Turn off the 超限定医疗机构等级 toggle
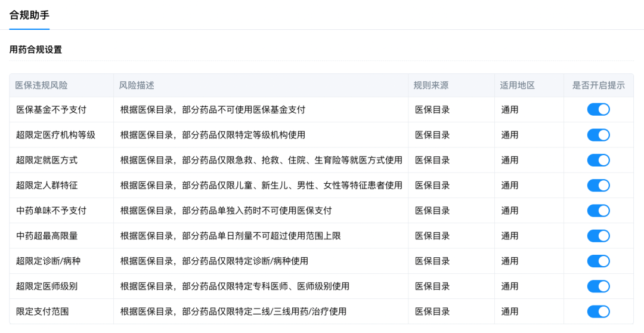 tap(598, 135)
